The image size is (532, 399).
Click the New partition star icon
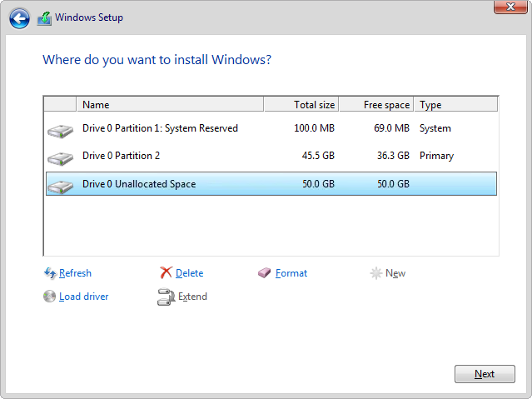click(376, 273)
